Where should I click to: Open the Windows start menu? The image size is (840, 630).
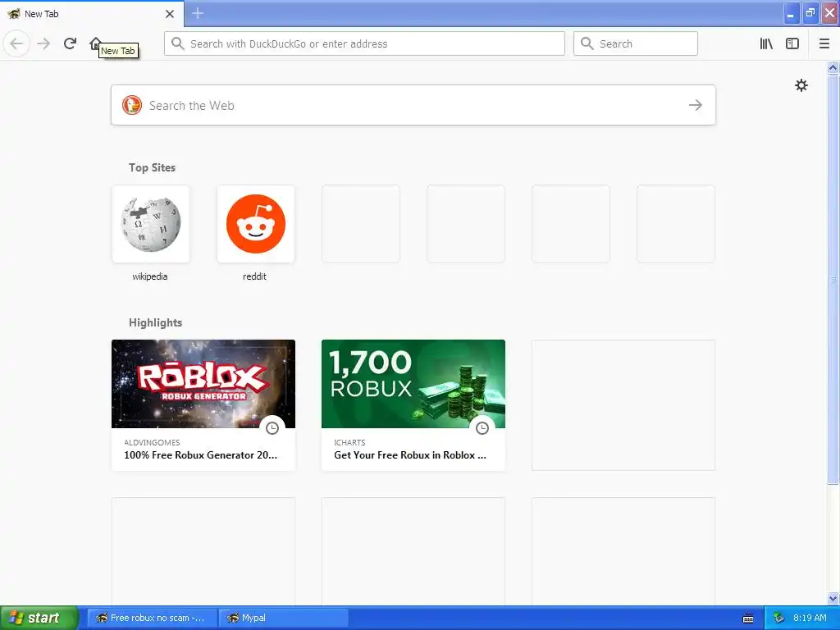click(x=39, y=618)
